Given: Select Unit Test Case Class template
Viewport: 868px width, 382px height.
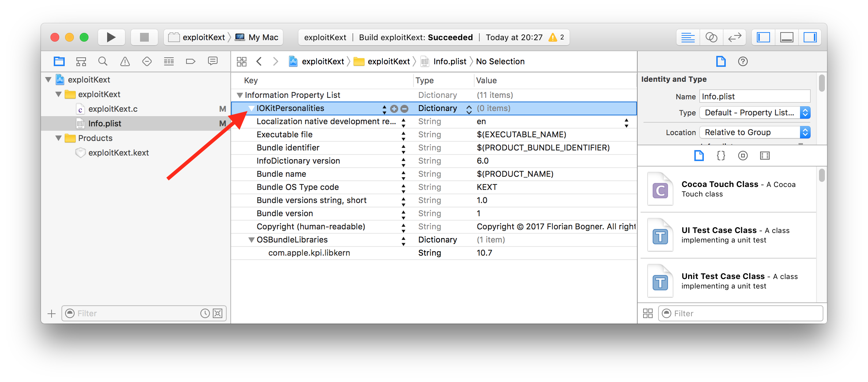Looking at the screenshot, I should tap(728, 281).
